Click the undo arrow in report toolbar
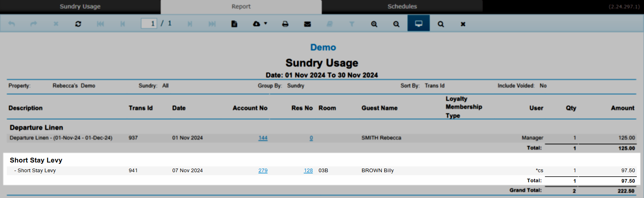Image resolution: width=644 pixels, height=198 pixels. tap(12, 24)
